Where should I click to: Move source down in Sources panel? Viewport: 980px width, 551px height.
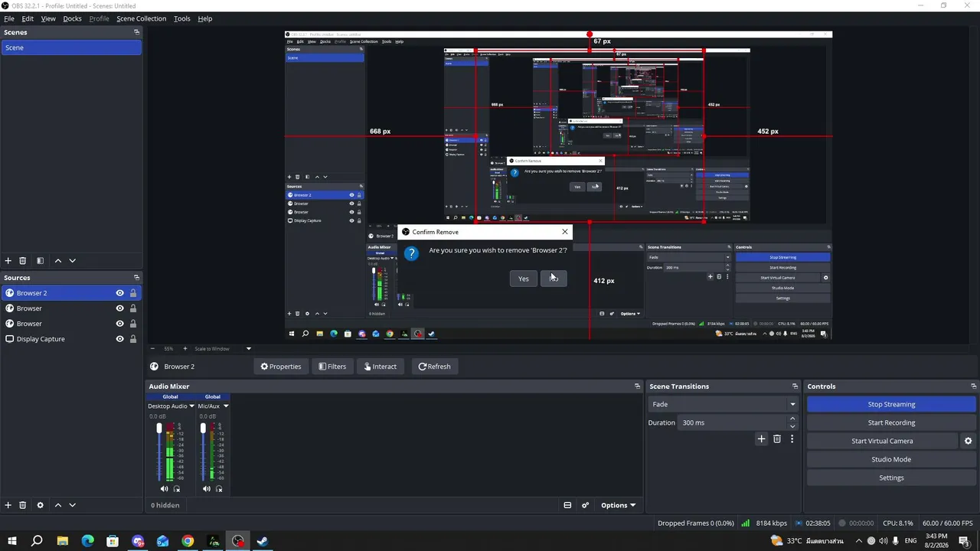click(73, 505)
